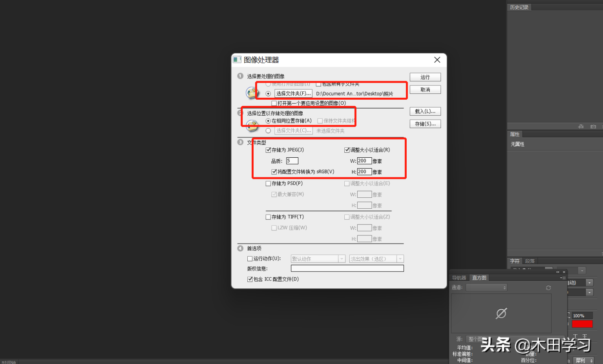Viewport: 603px width, 364px height.
Task: Switch to the 导航器 tab
Action: click(459, 278)
